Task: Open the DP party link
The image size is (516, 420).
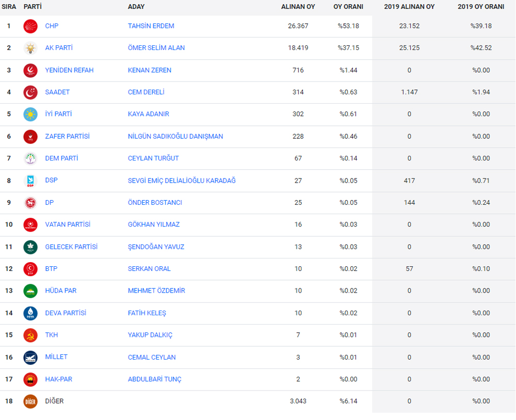Action: click(x=50, y=203)
